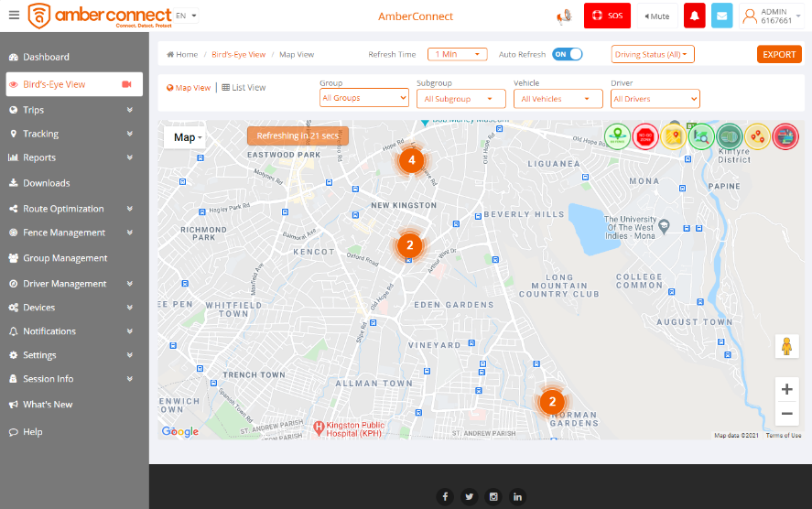The width and height of the screenshot is (812, 509).
Task: Open What's New in sidebar
Action: tap(71, 405)
